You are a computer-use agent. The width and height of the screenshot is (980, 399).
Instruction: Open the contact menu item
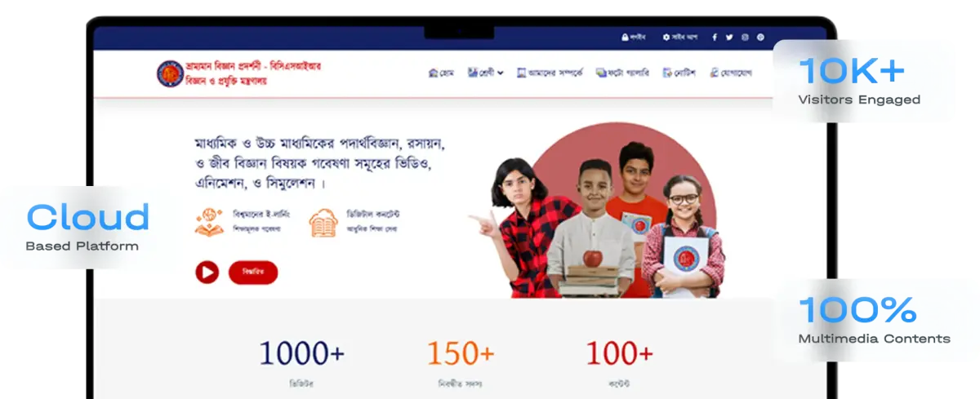click(x=730, y=73)
